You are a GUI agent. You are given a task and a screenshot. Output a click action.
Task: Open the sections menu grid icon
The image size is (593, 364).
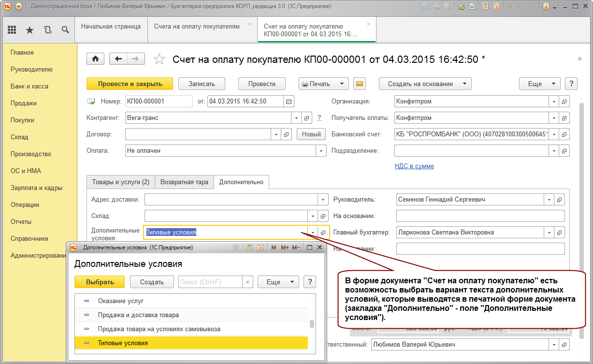[x=12, y=30]
